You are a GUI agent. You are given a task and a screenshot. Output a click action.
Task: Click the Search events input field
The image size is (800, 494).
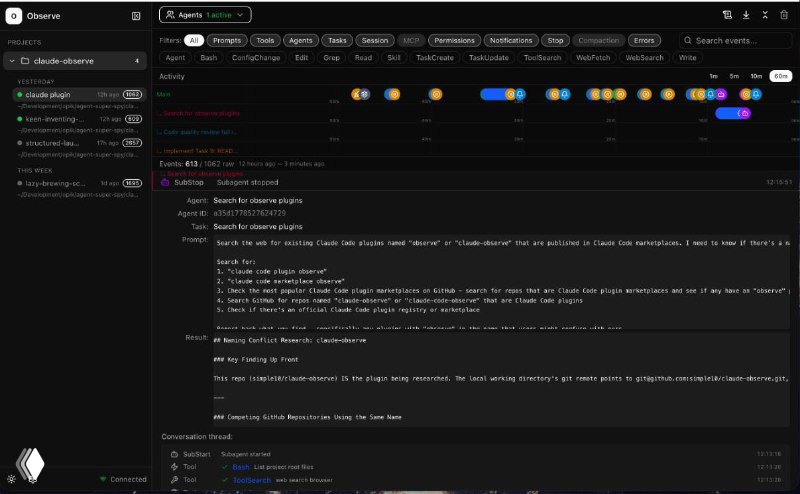point(735,40)
